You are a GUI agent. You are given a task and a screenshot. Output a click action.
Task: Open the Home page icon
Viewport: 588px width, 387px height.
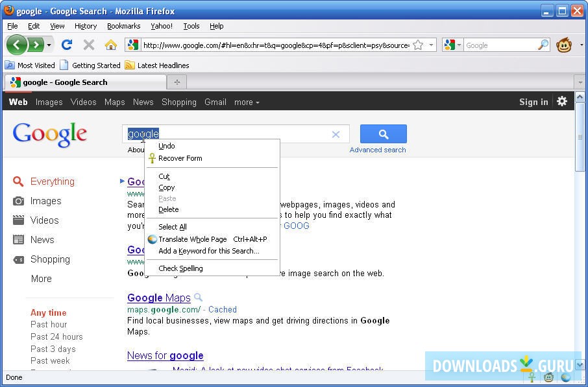[110, 45]
